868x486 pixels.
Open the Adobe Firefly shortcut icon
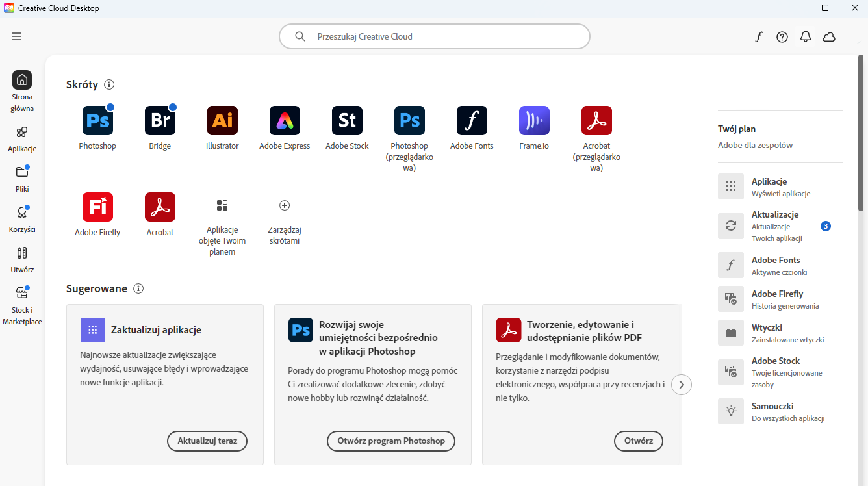[x=97, y=207]
